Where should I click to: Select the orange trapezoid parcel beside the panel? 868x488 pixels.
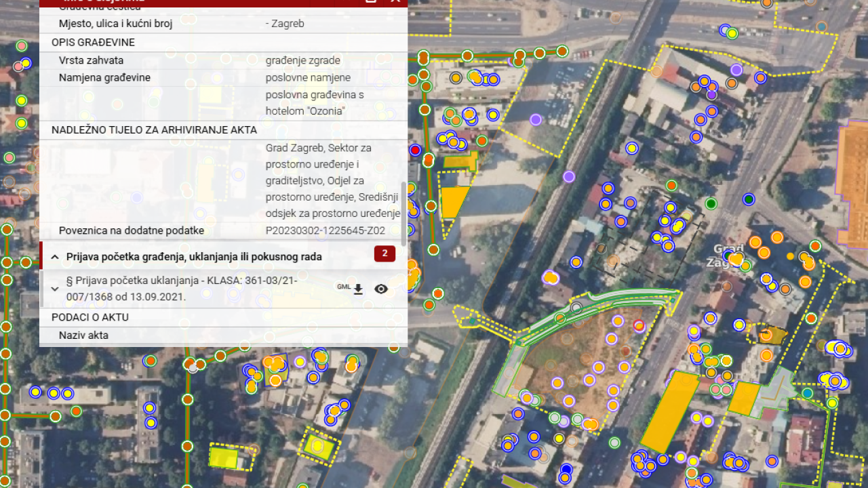tap(453, 201)
